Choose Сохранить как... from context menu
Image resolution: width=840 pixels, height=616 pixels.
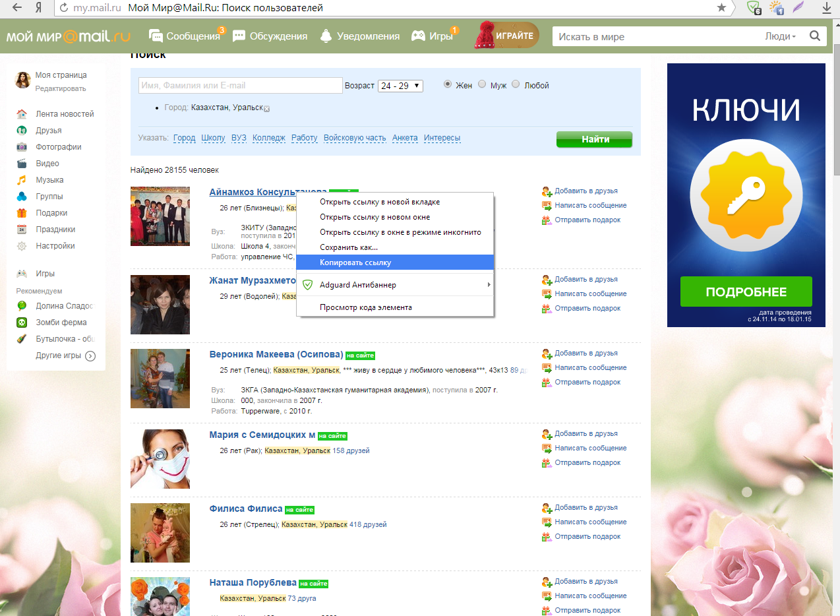tap(395, 247)
